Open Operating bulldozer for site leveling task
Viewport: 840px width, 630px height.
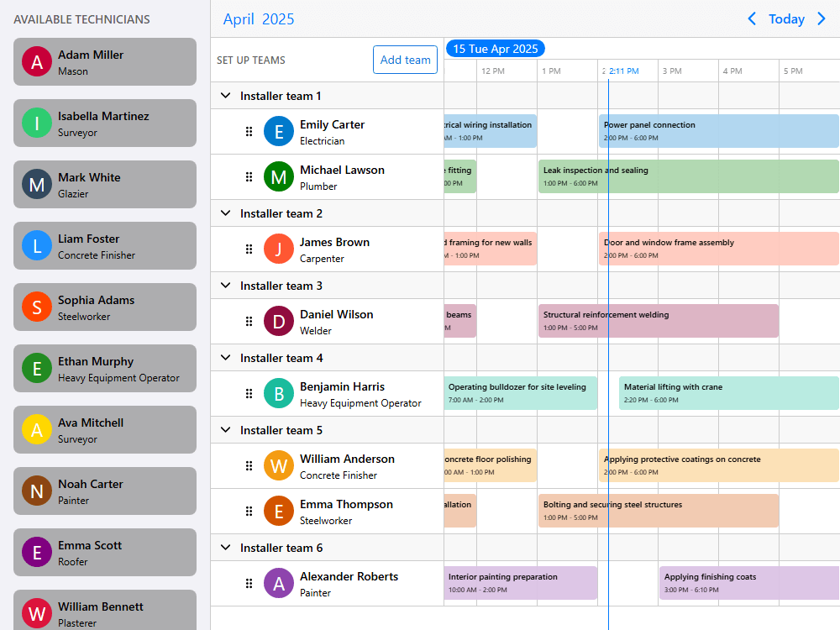(521, 394)
